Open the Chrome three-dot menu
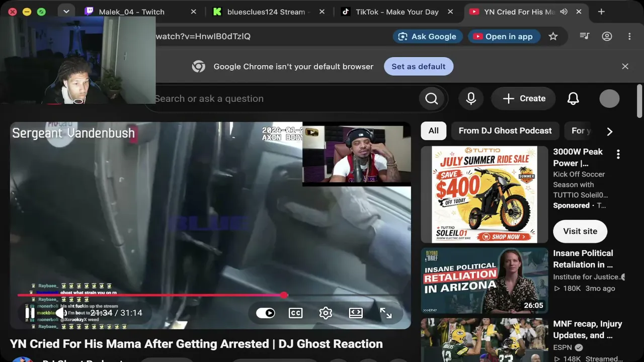 [629, 36]
